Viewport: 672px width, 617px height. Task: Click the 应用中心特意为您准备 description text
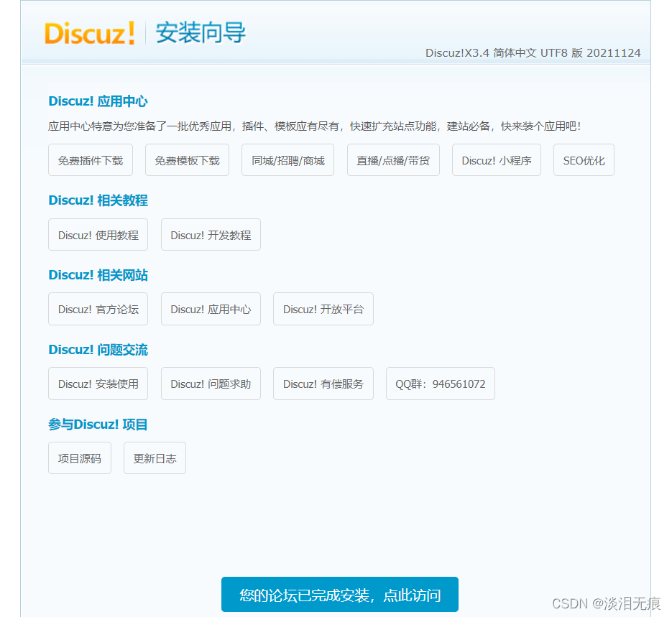pyautogui.click(x=314, y=126)
